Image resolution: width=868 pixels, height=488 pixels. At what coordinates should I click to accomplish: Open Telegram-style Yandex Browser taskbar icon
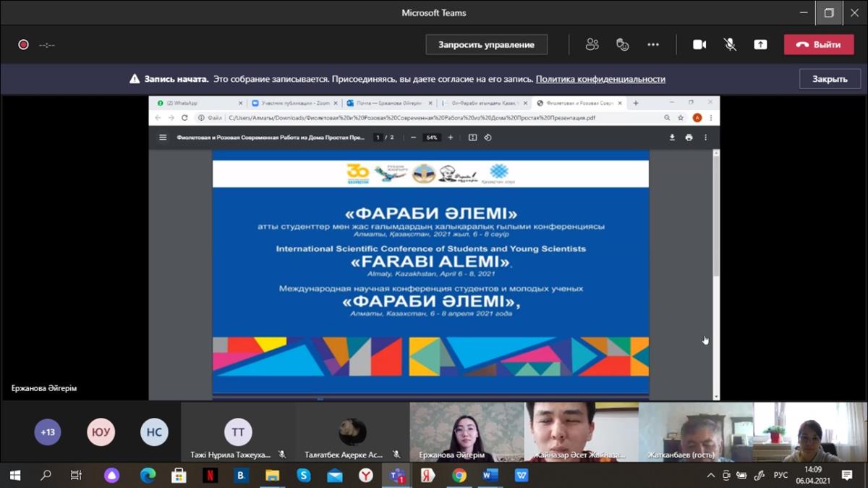(366, 476)
